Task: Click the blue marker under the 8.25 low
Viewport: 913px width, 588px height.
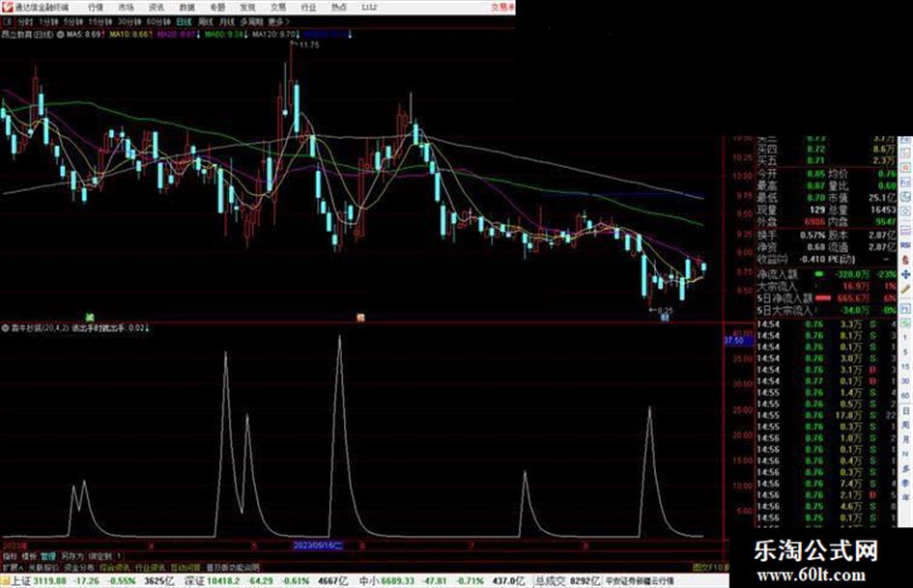Action: (665, 318)
